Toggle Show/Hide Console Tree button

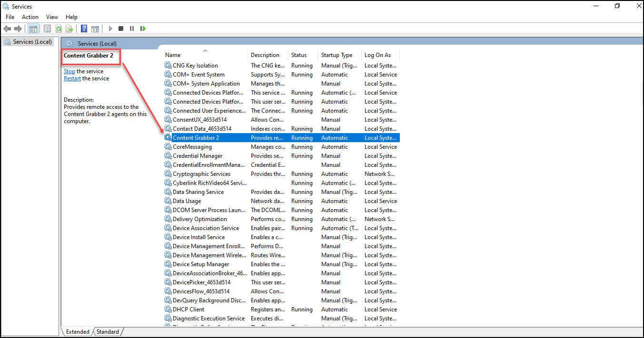[33, 29]
